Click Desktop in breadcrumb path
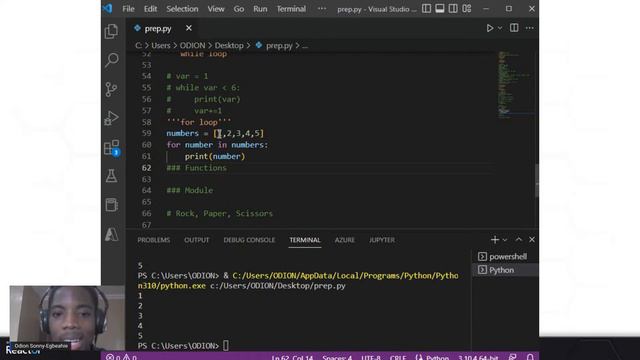The width and height of the screenshot is (640, 360). pyautogui.click(x=229, y=46)
